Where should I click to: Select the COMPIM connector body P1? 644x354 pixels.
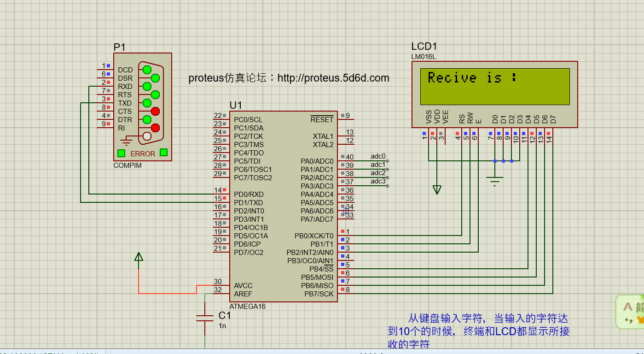[x=143, y=107]
